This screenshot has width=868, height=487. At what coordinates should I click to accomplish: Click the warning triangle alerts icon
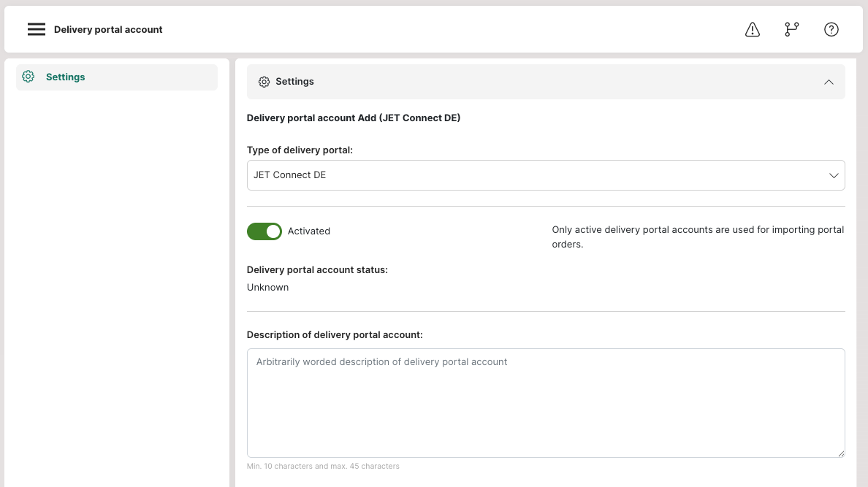point(753,29)
